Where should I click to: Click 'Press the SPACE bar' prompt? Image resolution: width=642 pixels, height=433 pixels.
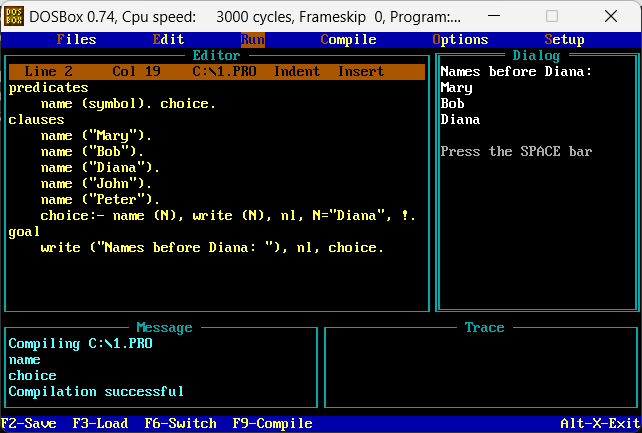point(516,151)
